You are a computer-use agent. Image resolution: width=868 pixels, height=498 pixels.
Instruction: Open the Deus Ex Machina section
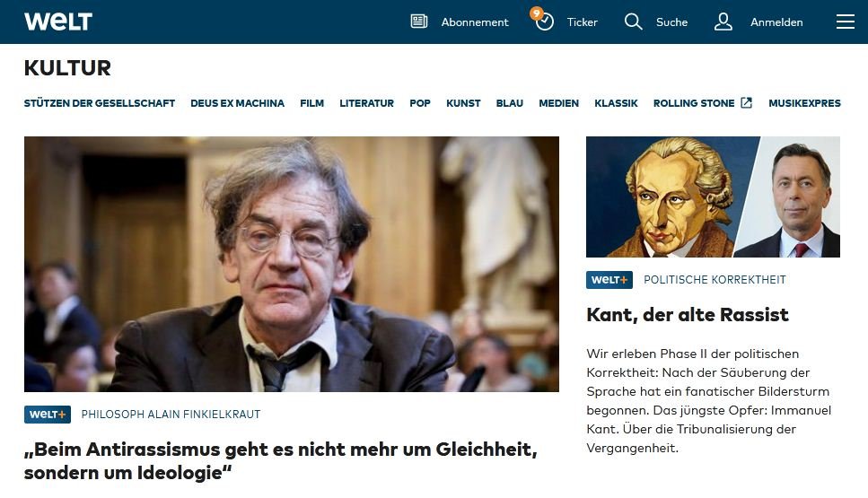[x=238, y=103]
